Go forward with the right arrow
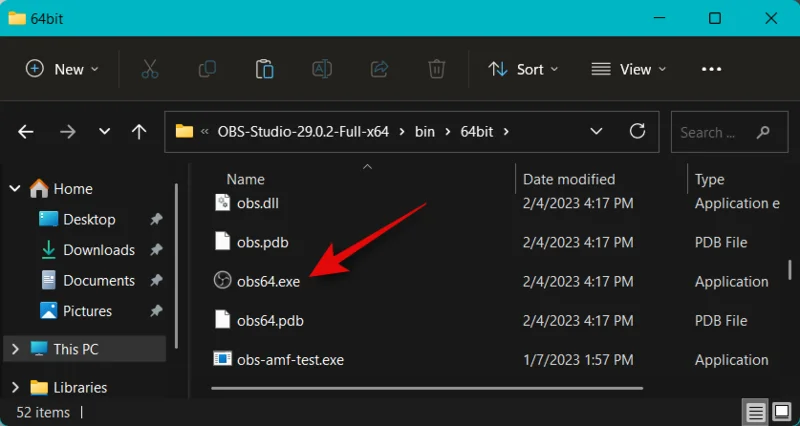 [x=67, y=132]
